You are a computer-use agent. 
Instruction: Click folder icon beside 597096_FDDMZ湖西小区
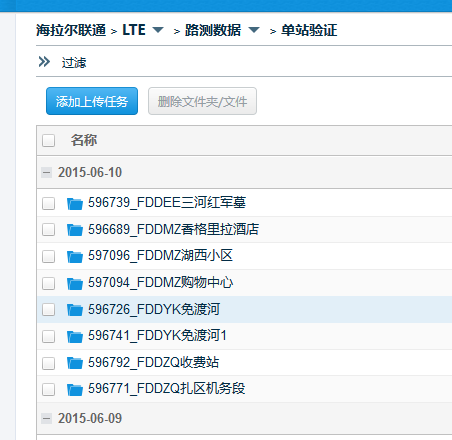click(x=75, y=257)
